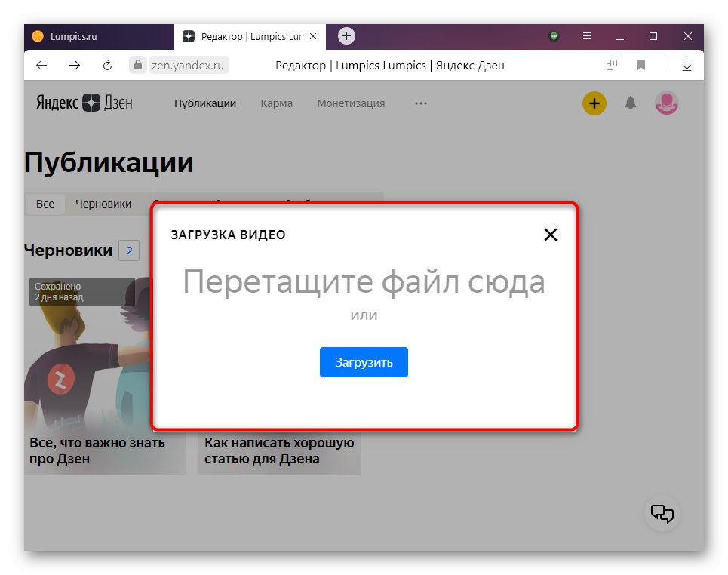
Task: Go to the Карма page
Action: (x=276, y=103)
